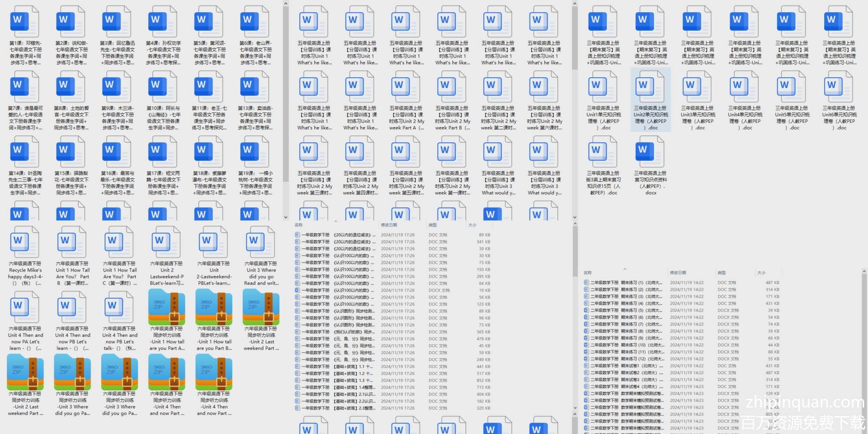
Task: Click 类型 column header in 二年级数学下册 list
Action: click(x=721, y=273)
